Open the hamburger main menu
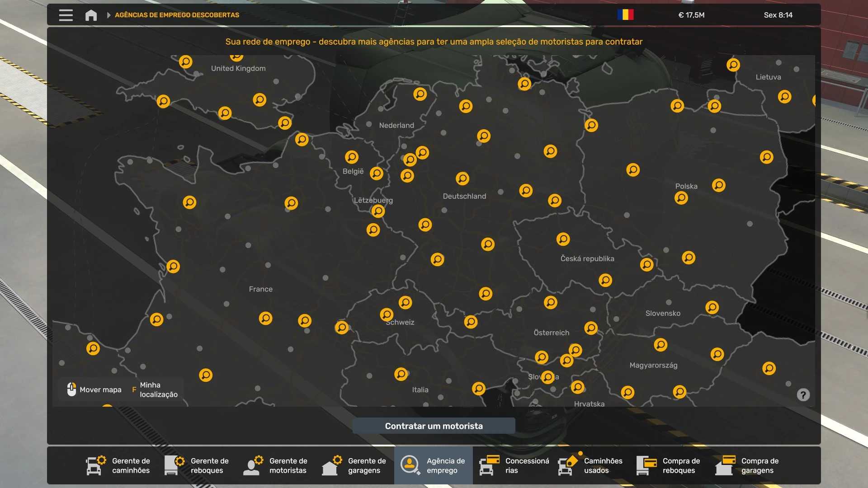The height and width of the screenshot is (488, 868). (x=66, y=15)
